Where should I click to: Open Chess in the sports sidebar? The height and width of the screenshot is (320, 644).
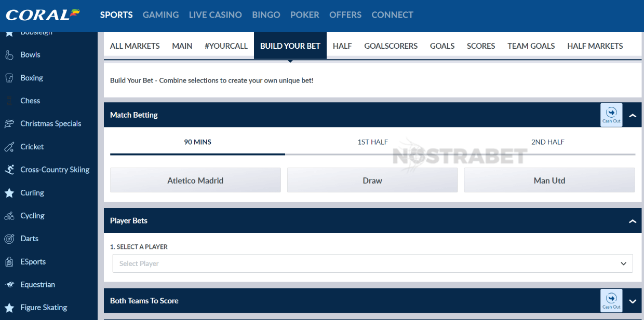30,101
